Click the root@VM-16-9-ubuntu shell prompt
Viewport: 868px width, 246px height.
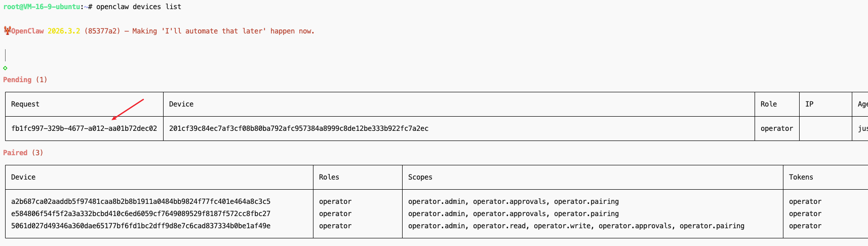[x=42, y=7]
